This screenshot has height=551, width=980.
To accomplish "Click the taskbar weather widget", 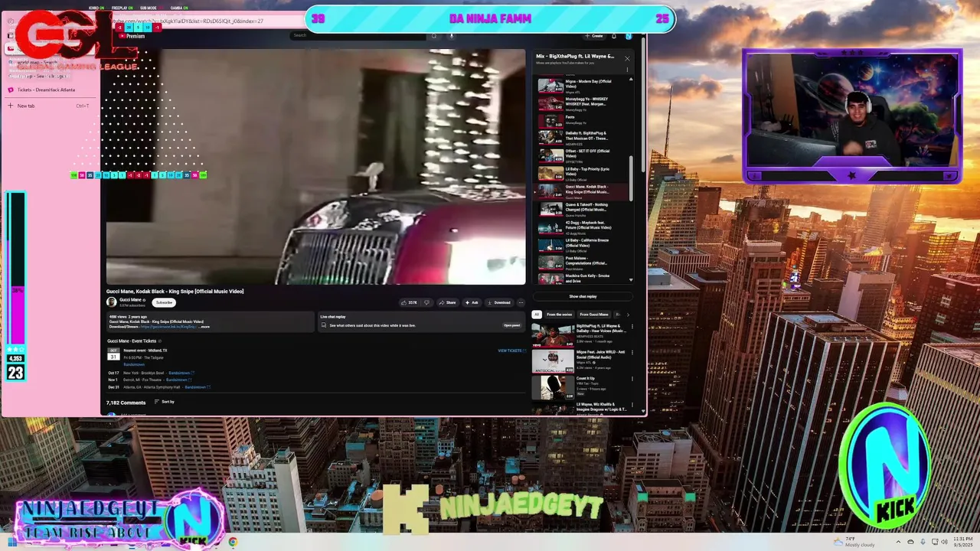I will 854,542.
